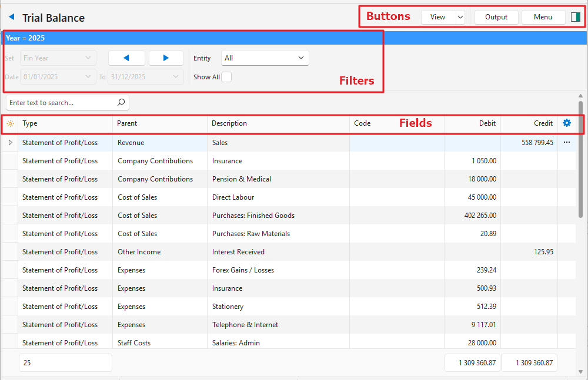Sort by the Description column header
This screenshot has height=380, width=588.
229,123
